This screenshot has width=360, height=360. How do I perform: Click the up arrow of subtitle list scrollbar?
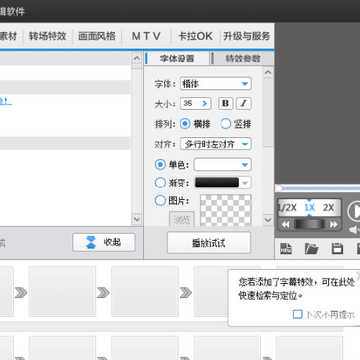tap(136, 58)
